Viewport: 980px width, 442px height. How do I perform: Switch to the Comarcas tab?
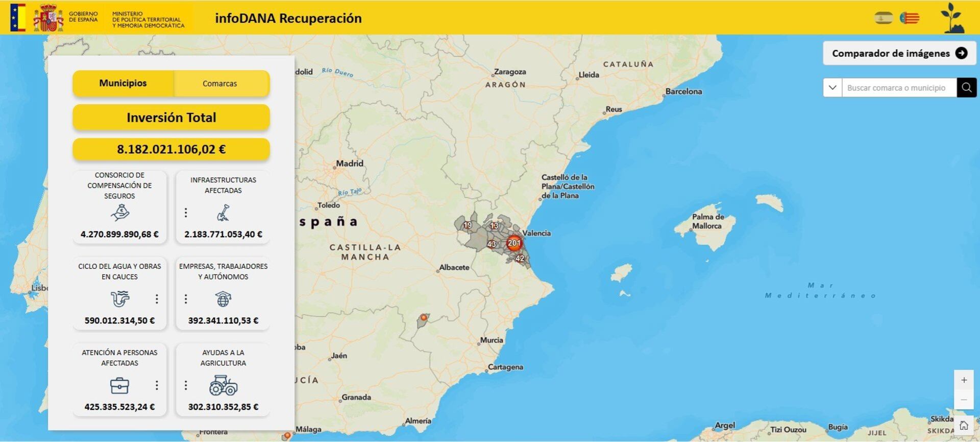click(220, 84)
